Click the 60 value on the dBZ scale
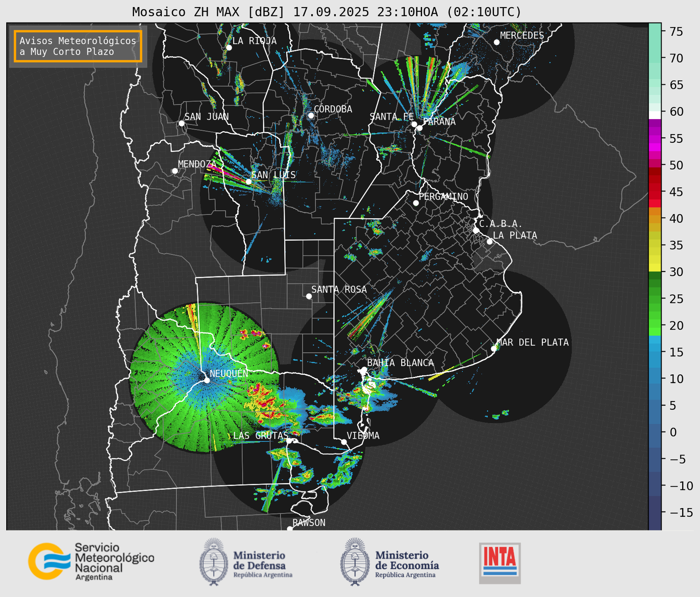Image resolution: width=700 pixels, height=597 pixels. 676,112
